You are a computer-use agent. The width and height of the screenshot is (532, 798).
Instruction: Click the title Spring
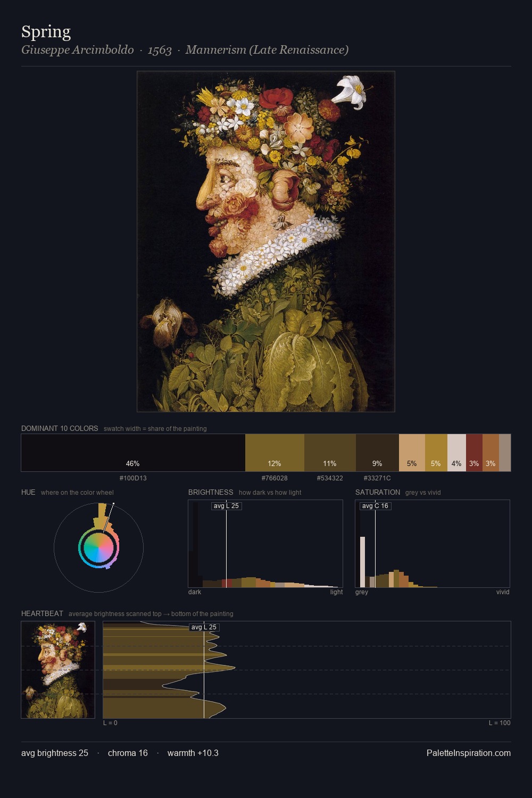pyautogui.click(x=46, y=32)
